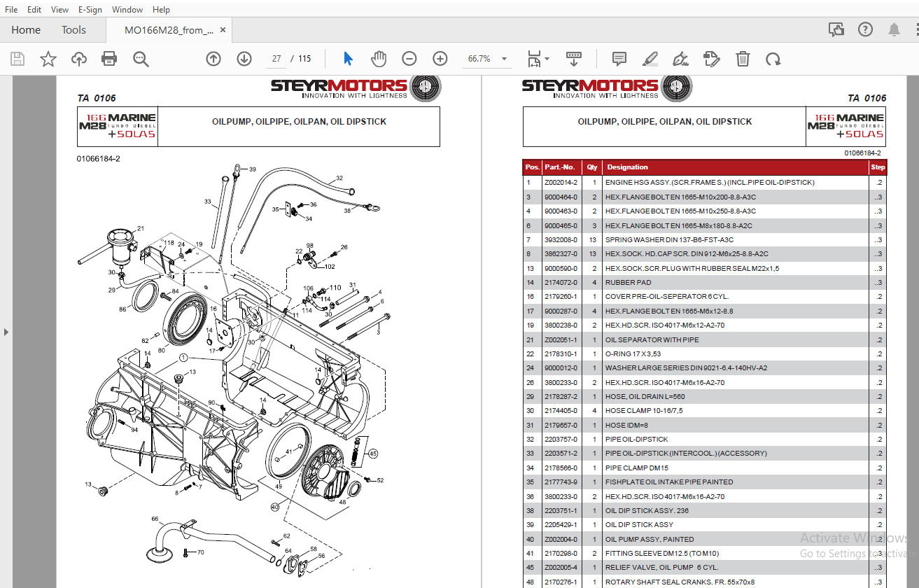Click the 'Designation' column header
The height and width of the screenshot is (588, 919).
click(627, 167)
